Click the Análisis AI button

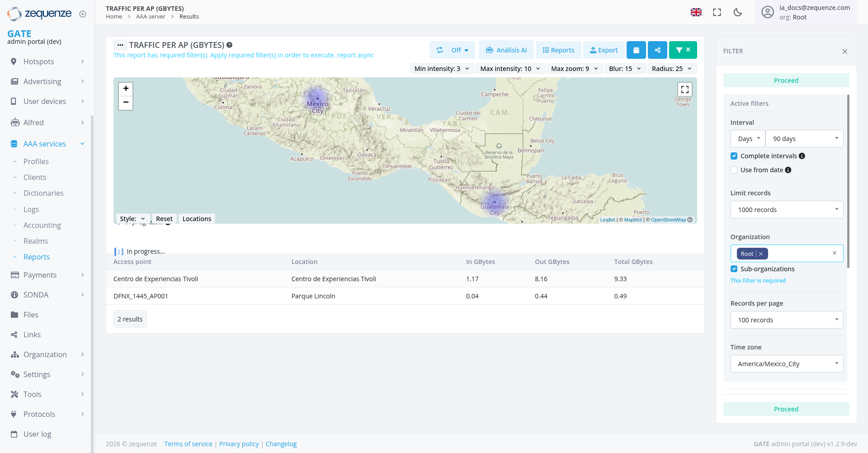(x=506, y=50)
